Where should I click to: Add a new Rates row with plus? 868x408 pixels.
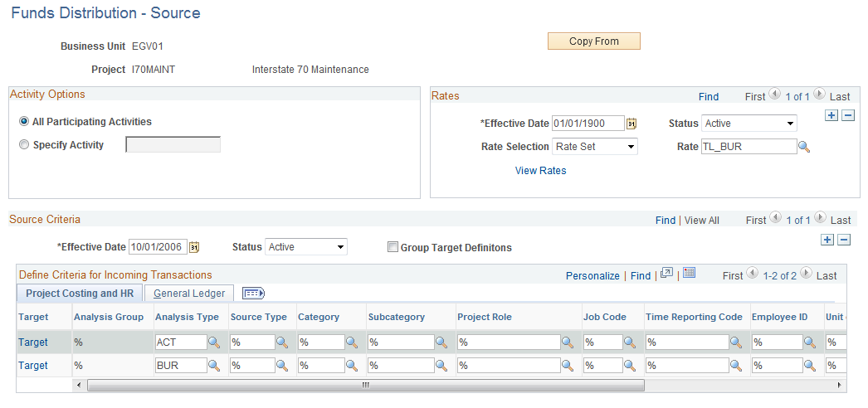pyautogui.click(x=831, y=115)
